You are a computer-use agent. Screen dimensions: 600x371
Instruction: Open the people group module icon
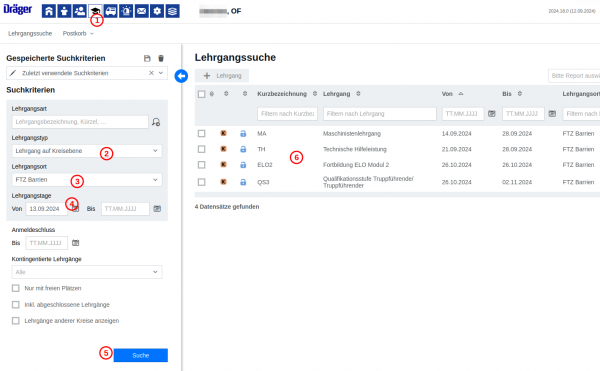click(80, 11)
